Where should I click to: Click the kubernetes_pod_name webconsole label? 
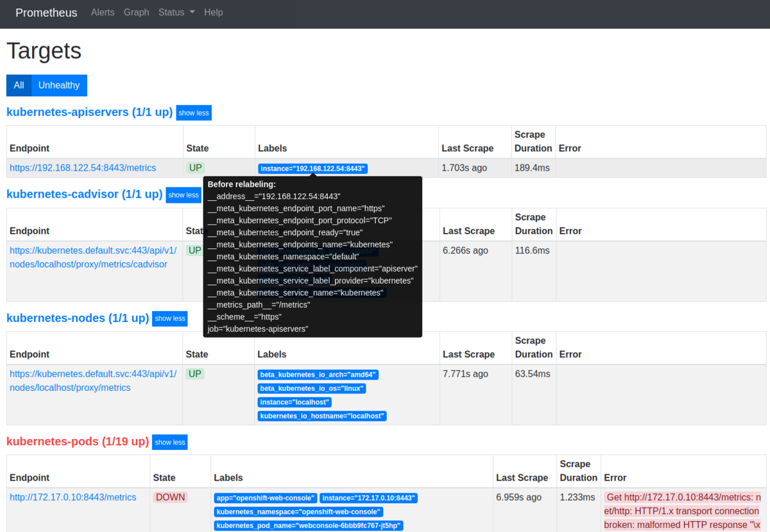pyautogui.click(x=309, y=526)
